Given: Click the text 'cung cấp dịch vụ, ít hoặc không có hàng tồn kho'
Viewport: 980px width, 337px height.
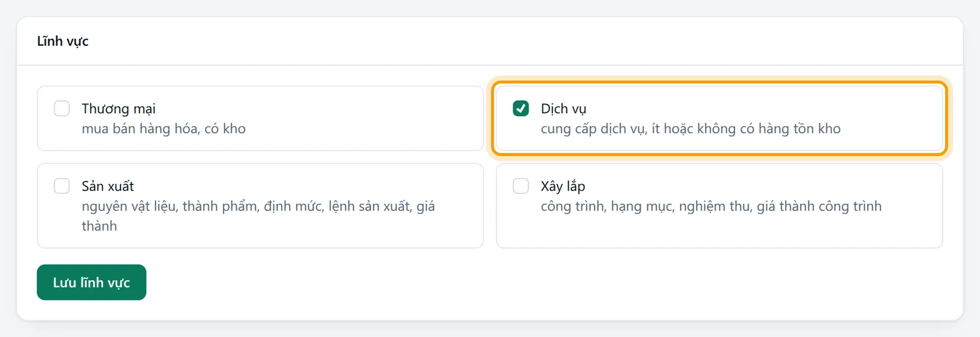Looking at the screenshot, I should [x=690, y=129].
